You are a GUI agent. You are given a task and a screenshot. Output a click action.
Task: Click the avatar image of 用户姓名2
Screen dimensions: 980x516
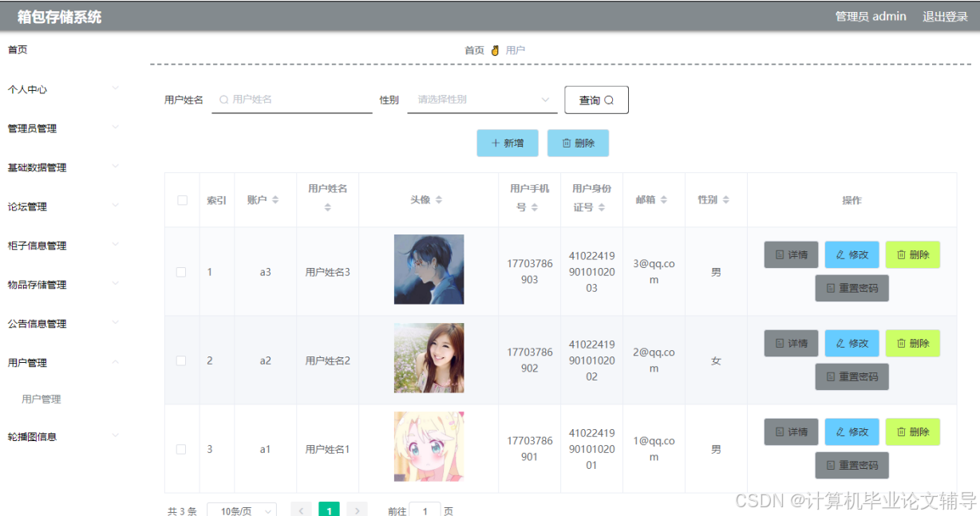(x=429, y=358)
